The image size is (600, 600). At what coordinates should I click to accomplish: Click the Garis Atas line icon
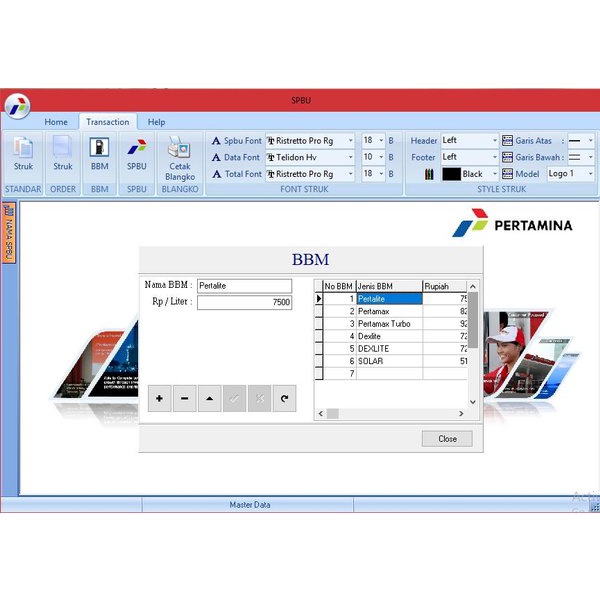(507, 140)
